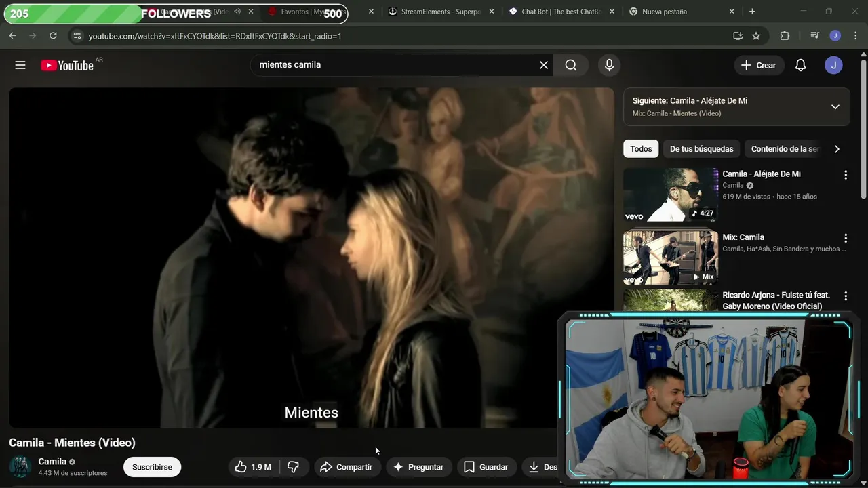Viewport: 868px width, 488px height.
Task: Bookmark this page with the star
Action: coord(756,36)
